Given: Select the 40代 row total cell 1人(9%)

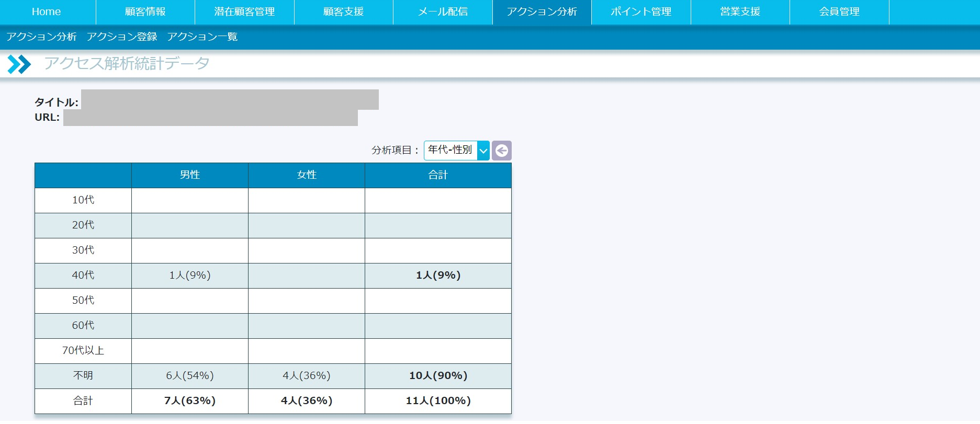Looking at the screenshot, I should click(438, 276).
